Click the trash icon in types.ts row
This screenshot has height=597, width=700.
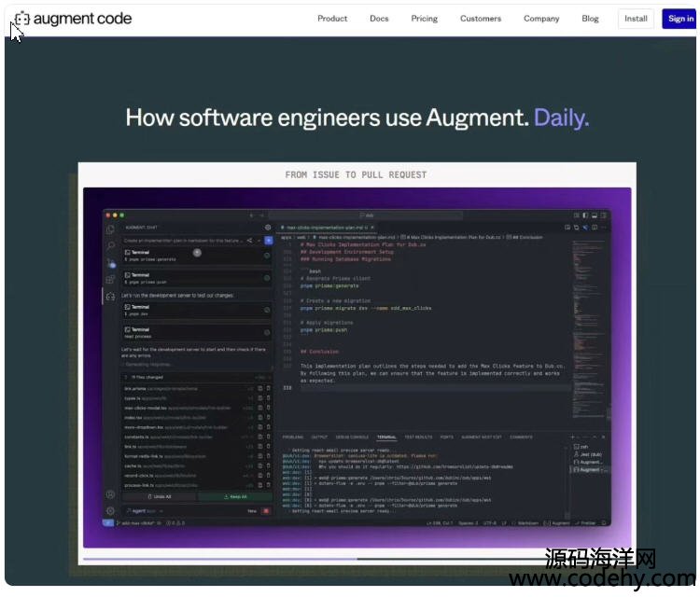(x=268, y=398)
